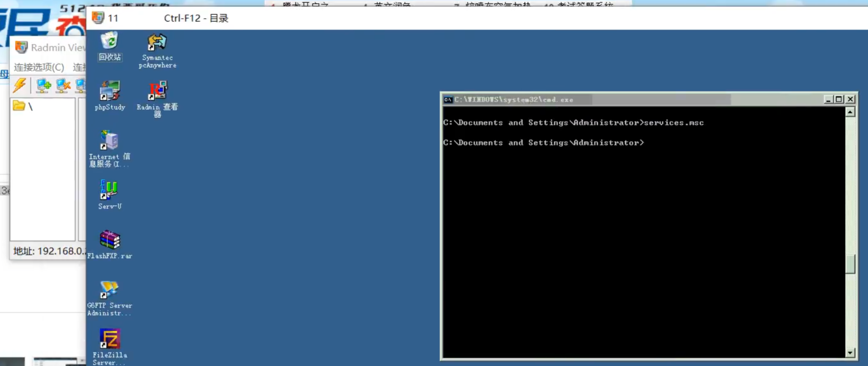Open the Radmin 查看器 desktop shortcut
The height and width of the screenshot is (366, 868).
coord(157,91)
